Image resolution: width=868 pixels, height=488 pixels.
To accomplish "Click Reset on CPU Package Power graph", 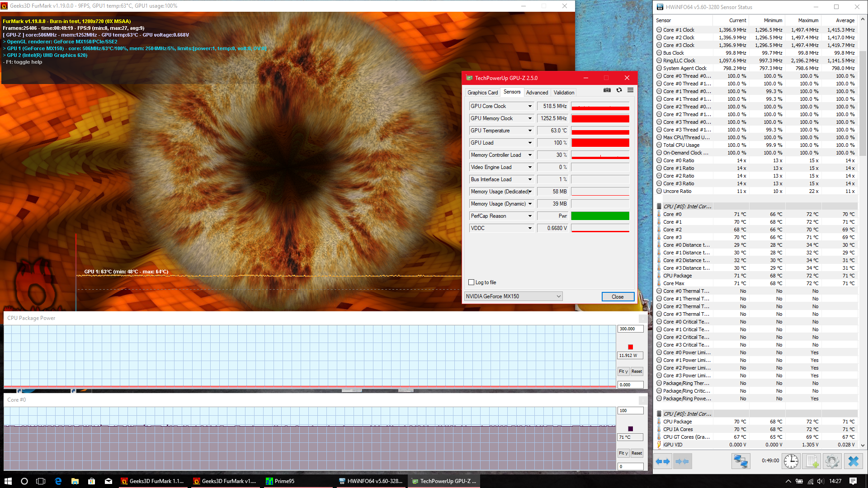I will (x=637, y=371).
